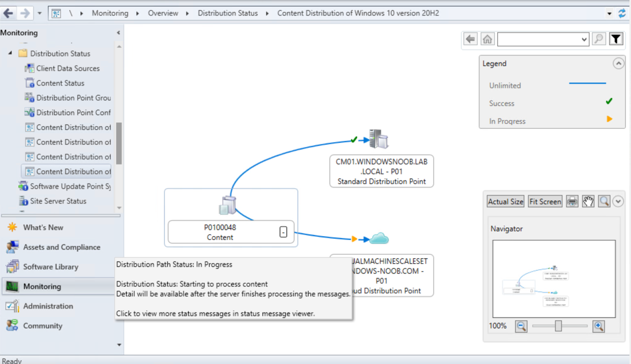This screenshot has height=364, width=631.
Task: Collapse the Distribution Status tree folder
Action: tap(10, 53)
